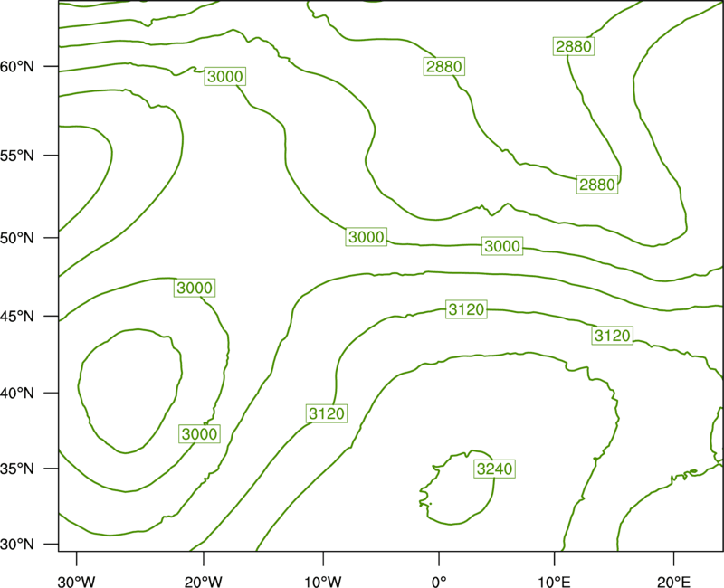The image size is (724, 588).
Task: Click the 0° longitude axis label
Action: click(x=439, y=582)
